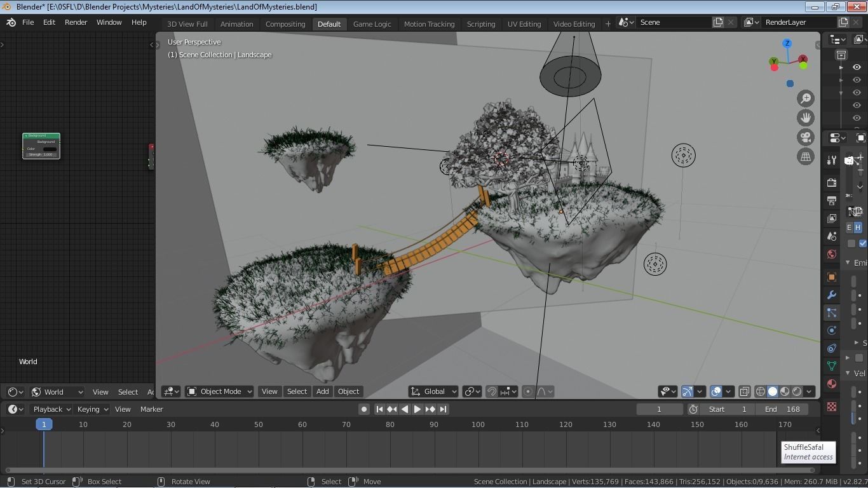Activate the pan view hand gizmo
Image resolution: width=868 pixels, height=488 pixels.
click(x=806, y=118)
